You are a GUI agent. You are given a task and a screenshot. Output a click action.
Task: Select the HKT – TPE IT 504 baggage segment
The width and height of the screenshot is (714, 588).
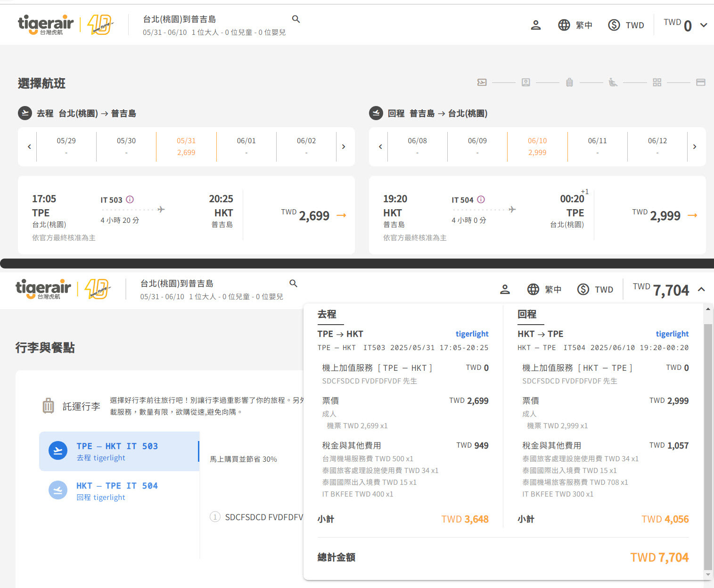tap(119, 491)
